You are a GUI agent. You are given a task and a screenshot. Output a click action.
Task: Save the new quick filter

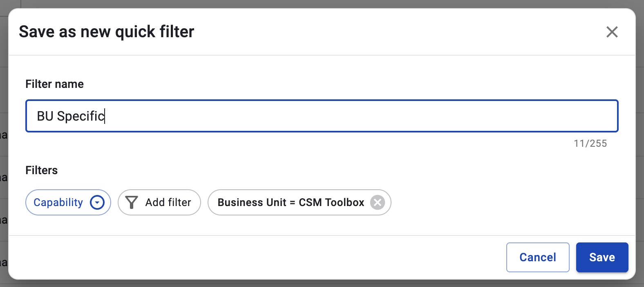(602, 257)
